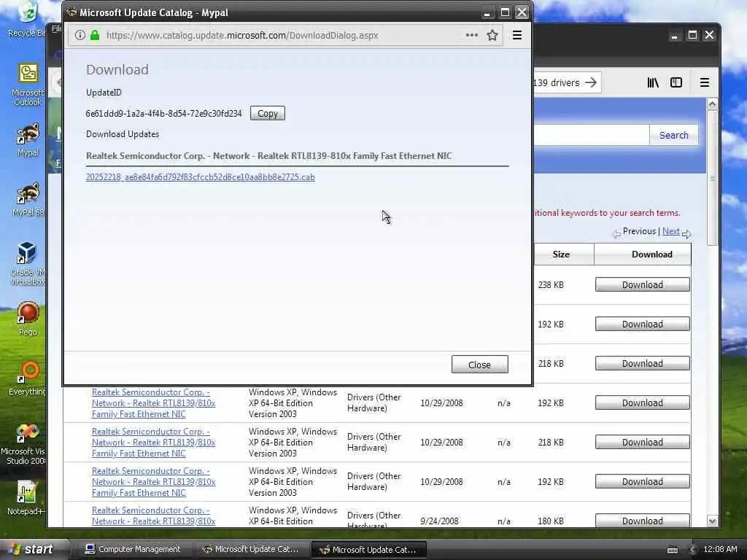Toggle the sidebar icon in main browser toolbar
This screenshot has height=560, width=747.
pyautogui.click(x=676, y=83)
